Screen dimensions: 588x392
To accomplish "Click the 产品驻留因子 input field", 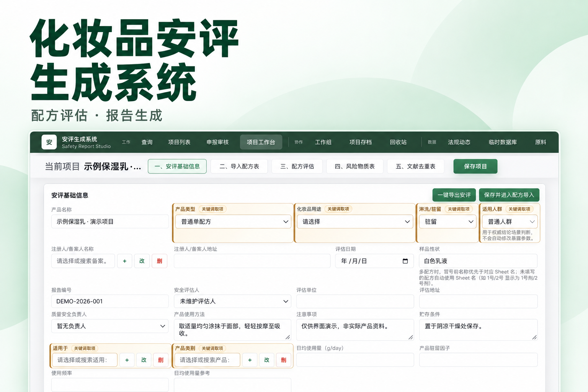I will 479,360.
